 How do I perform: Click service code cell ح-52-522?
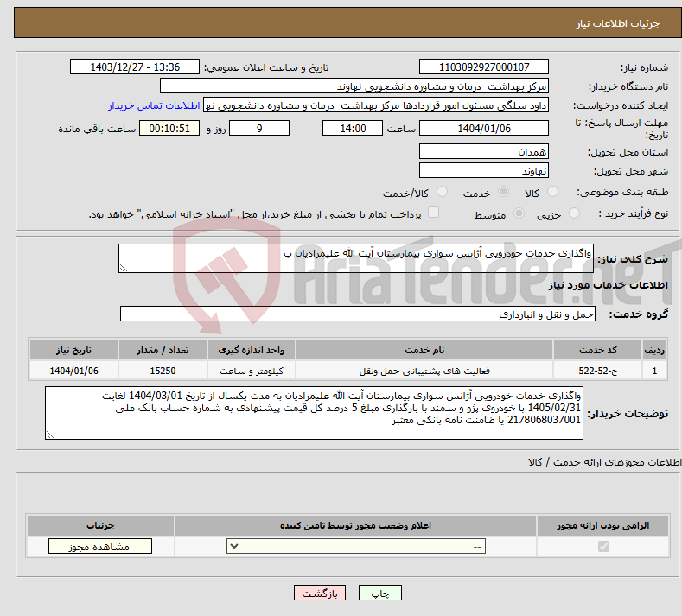pyautogui.click(x=597, y=371)
